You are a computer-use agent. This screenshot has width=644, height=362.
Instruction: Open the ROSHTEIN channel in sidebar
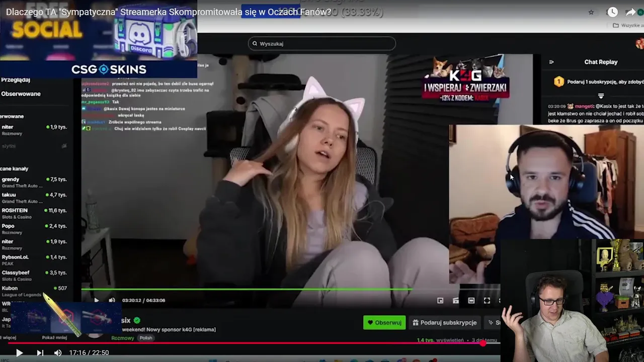click(x=34, y=213)
